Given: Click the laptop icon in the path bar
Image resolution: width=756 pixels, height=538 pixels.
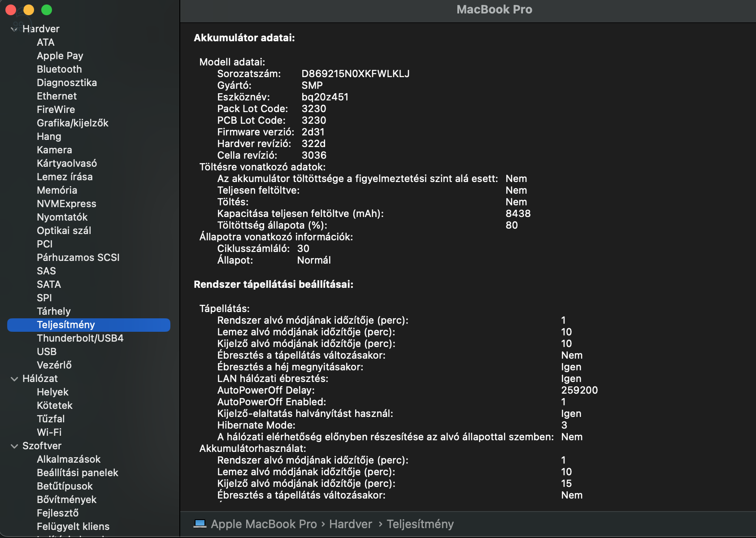Looking at the screenshot, I should point(200,524).
